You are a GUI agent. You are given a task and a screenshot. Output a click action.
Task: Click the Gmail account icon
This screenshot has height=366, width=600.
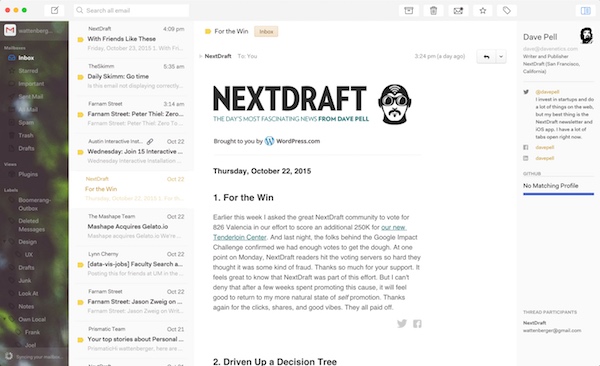click(10, 30)
